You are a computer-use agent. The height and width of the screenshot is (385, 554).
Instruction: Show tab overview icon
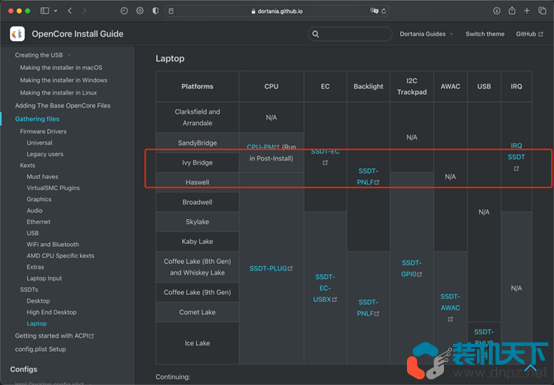pos(542,11)
